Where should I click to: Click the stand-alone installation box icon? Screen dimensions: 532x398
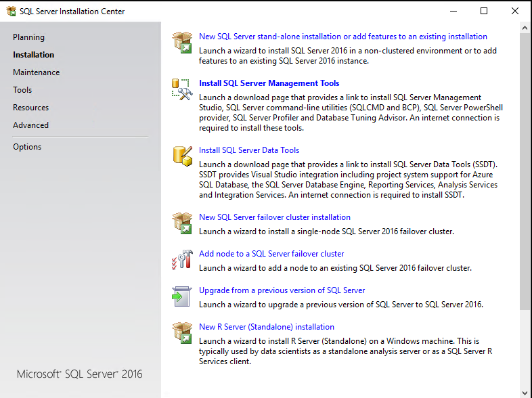point(182,43)
